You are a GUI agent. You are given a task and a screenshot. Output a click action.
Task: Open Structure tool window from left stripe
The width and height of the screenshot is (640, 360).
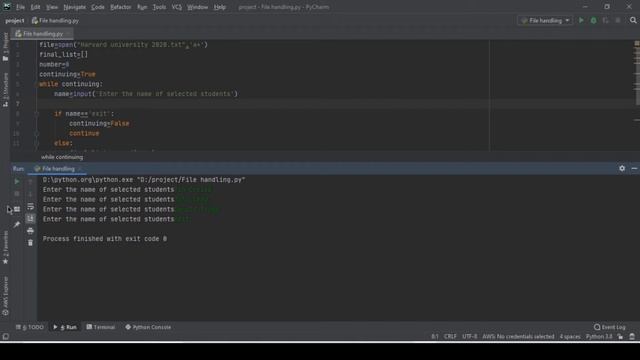tap(5, 90)
